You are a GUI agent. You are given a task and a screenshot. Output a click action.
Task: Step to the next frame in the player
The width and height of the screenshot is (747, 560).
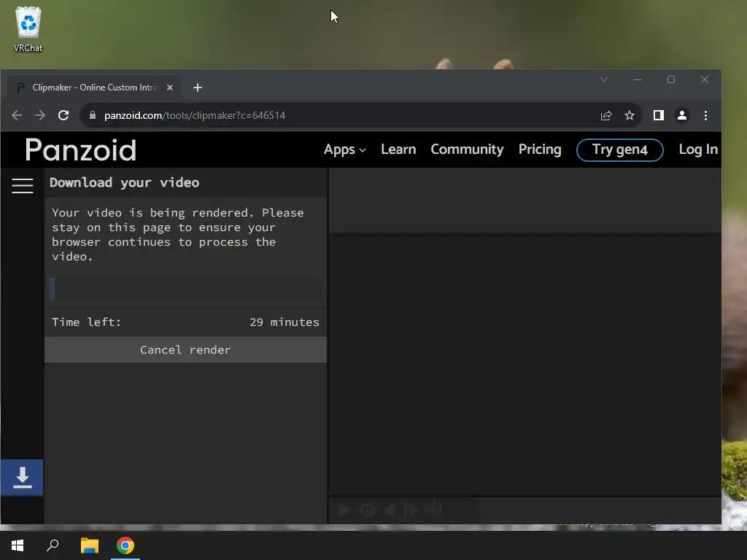[411, 510]
